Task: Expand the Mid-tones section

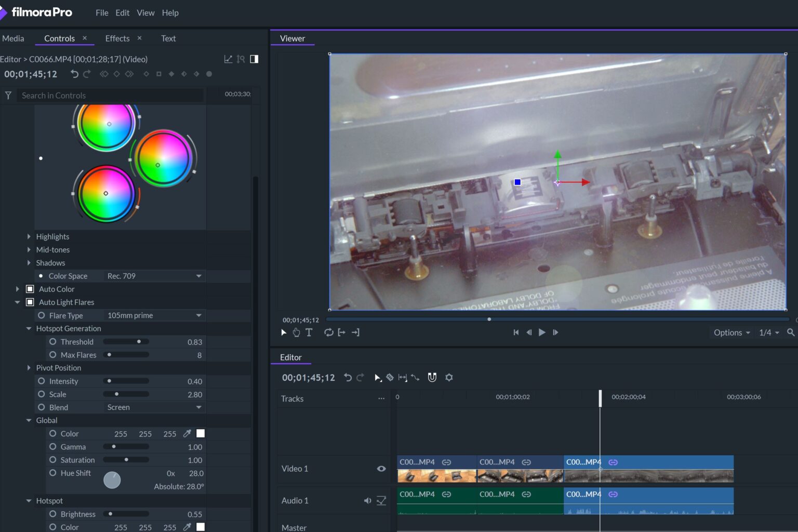Action: (x=29, y=250)
